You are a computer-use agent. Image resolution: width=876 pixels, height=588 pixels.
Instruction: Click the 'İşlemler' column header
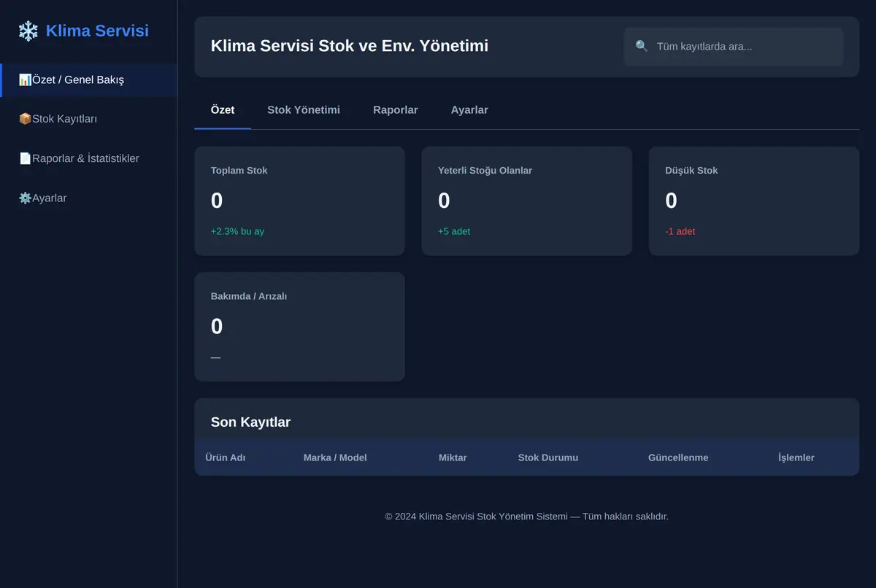point(796,457)
